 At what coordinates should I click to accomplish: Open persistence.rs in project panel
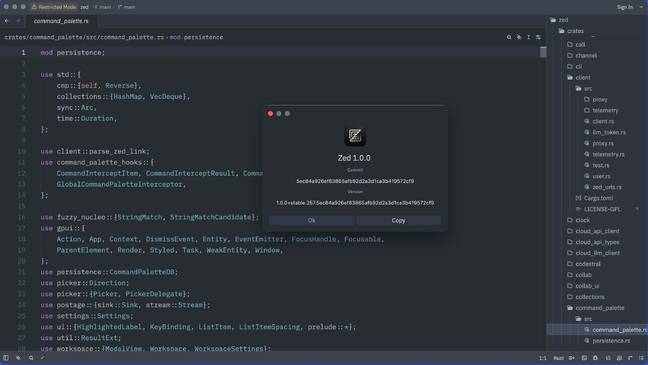[608, 341]
